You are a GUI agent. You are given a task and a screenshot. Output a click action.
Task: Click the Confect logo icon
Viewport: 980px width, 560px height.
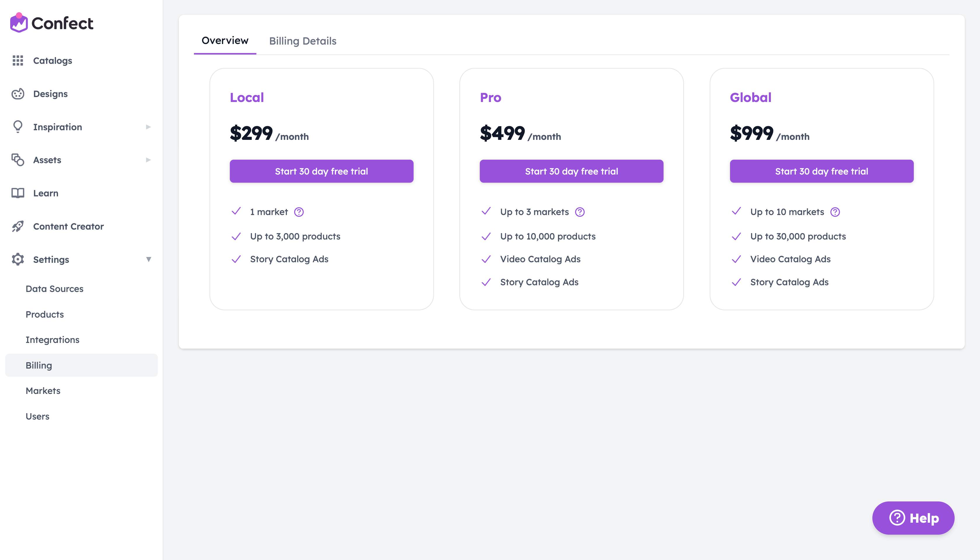click(x=18, y=23)
